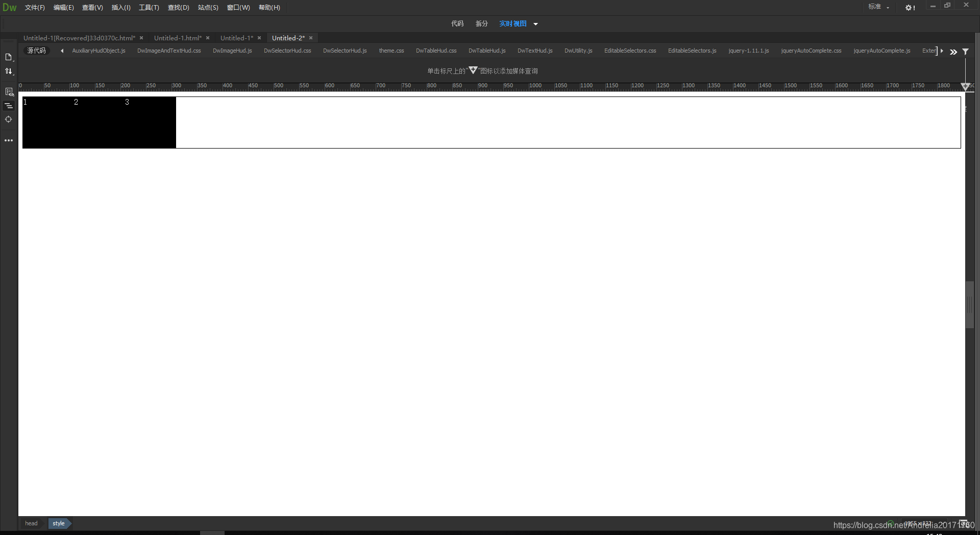
Task: Select the 源代码 source code button
Action: tap(36, 51)
